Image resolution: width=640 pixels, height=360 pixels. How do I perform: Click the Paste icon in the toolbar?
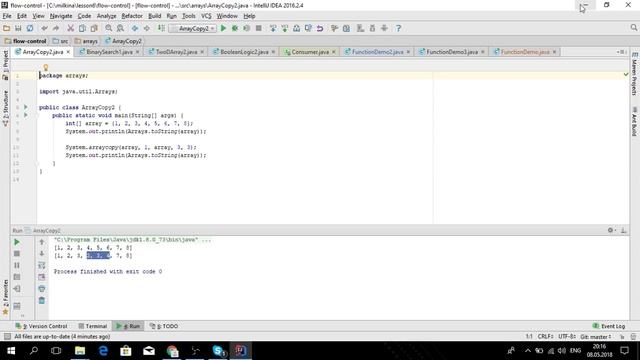point(94,28)
